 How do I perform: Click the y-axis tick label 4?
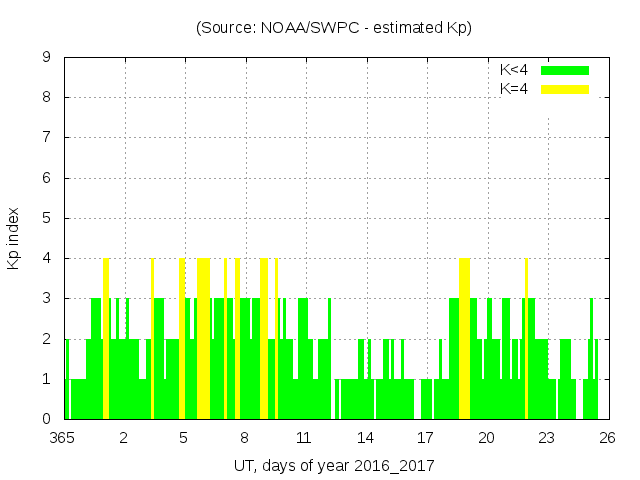[x=47, y=258]
